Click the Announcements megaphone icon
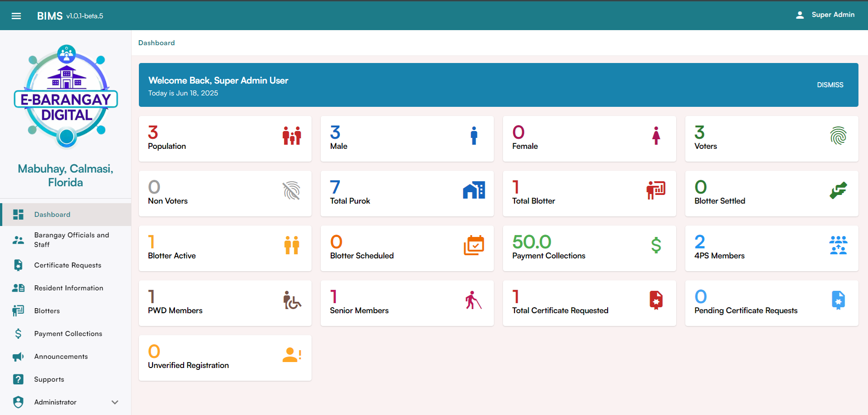 (18, 357)
